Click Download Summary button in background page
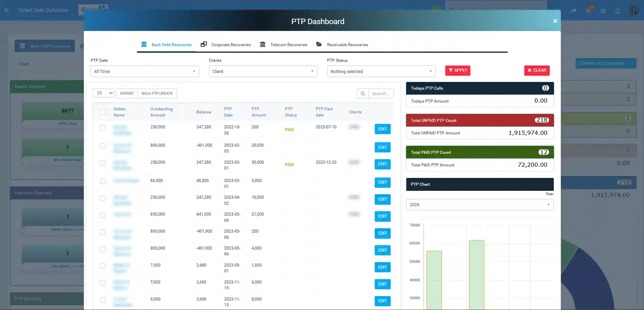This screenshot has width=644, height=310. pyautogui.click(x=606, y=63)
